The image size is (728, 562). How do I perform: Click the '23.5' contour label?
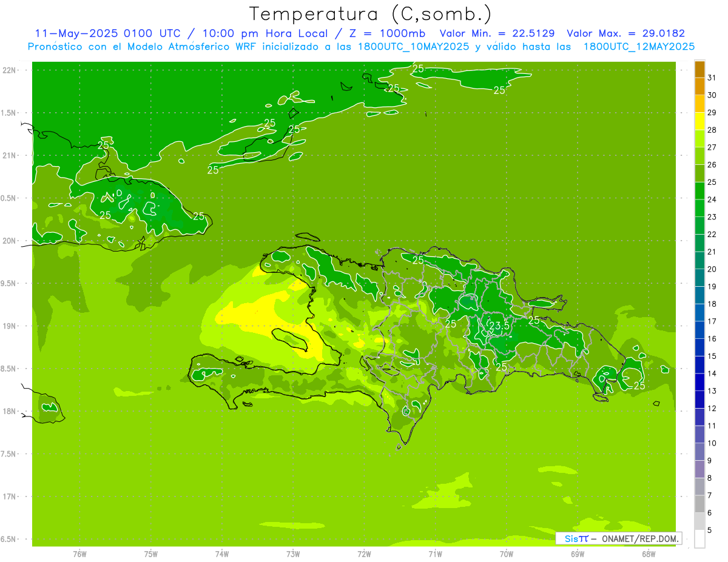pyautogui.click(x=499, y=326)
